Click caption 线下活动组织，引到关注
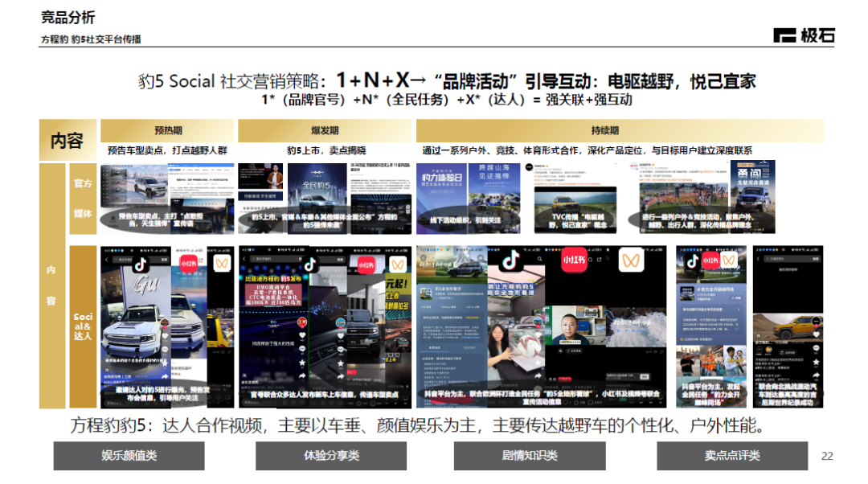Viewport: 868px width, 484px height. click(x=465, y=219)
